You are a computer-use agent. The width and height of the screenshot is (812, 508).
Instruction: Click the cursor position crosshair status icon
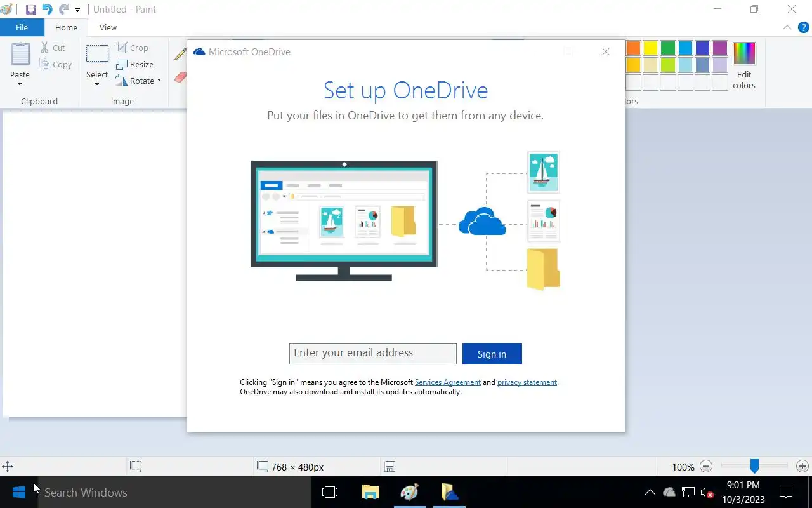(8, 467)
